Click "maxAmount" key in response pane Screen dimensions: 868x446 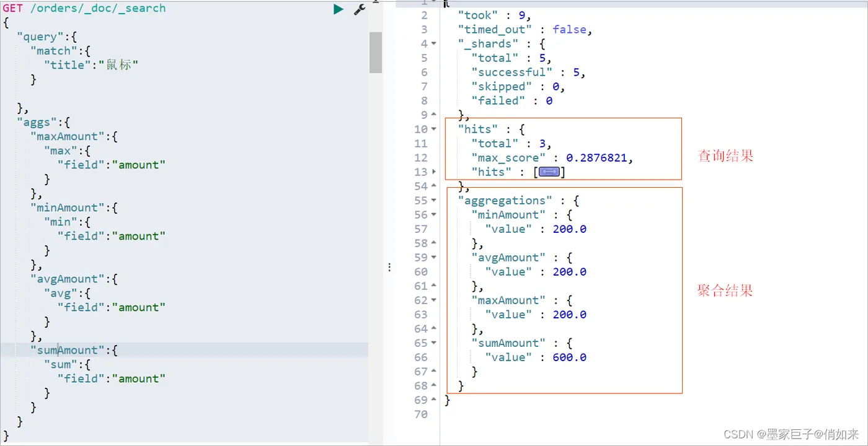pyautogui.click(x=508, y=300)
